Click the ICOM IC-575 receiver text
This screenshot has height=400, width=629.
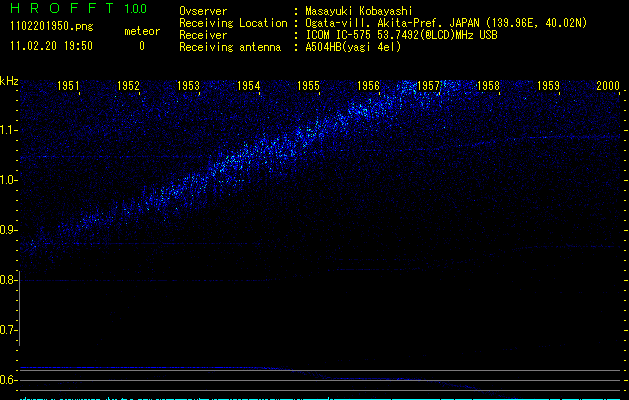pos(401,35)
